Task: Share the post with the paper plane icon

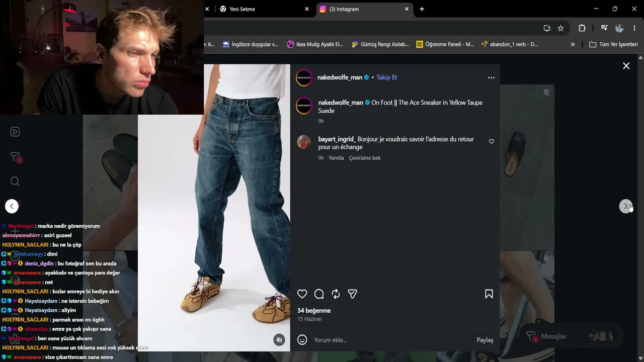Action: point(353,294)
